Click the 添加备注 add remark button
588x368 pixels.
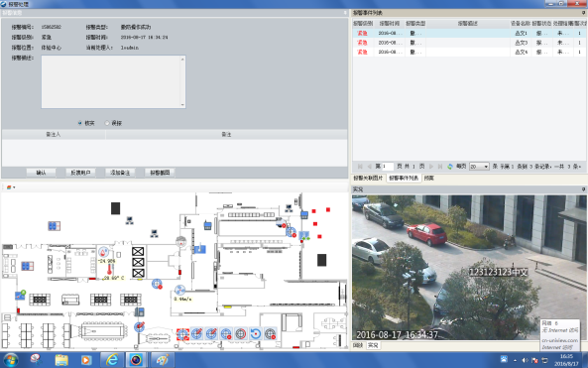120,173
